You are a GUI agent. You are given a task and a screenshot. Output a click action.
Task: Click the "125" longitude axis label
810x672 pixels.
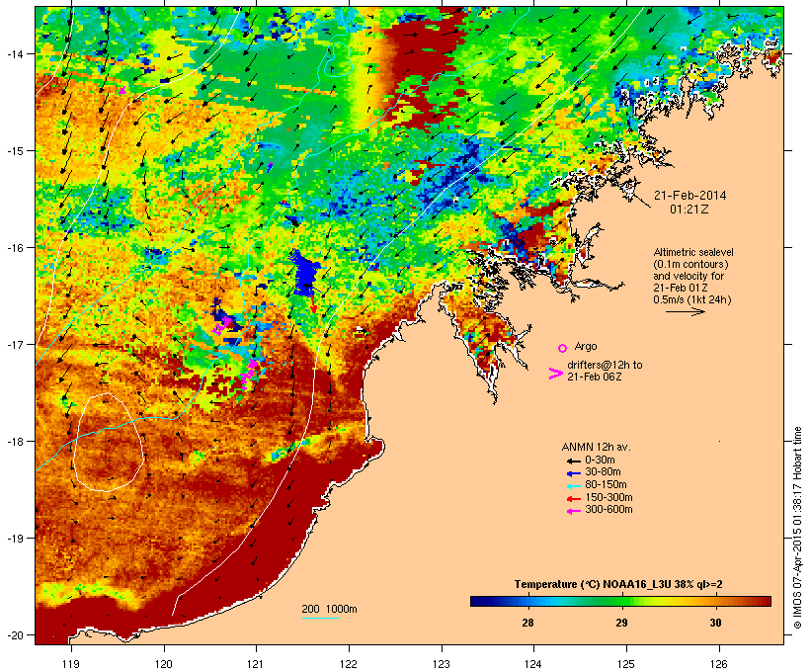[626, 664]
